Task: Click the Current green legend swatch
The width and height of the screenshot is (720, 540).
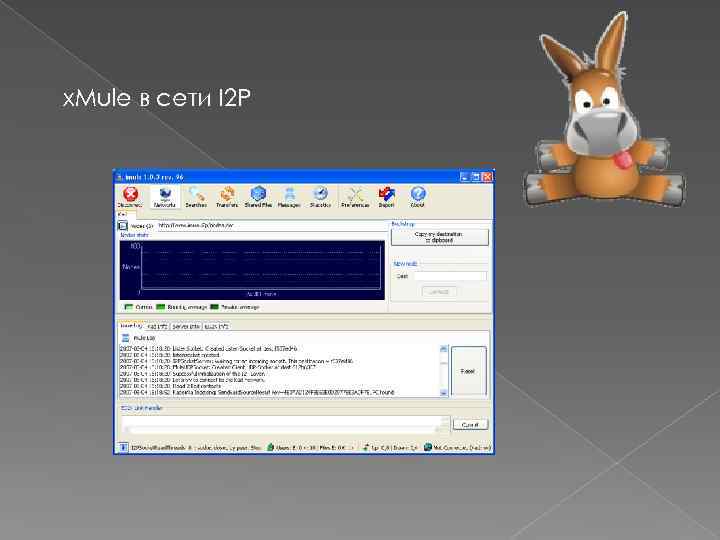Action: point(129,307)
